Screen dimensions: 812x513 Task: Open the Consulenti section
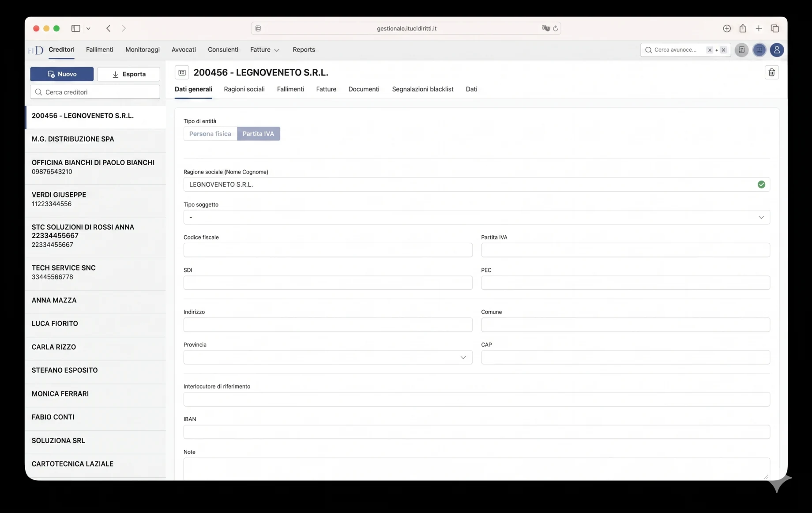pyautogui.click(x=223, y=49)
